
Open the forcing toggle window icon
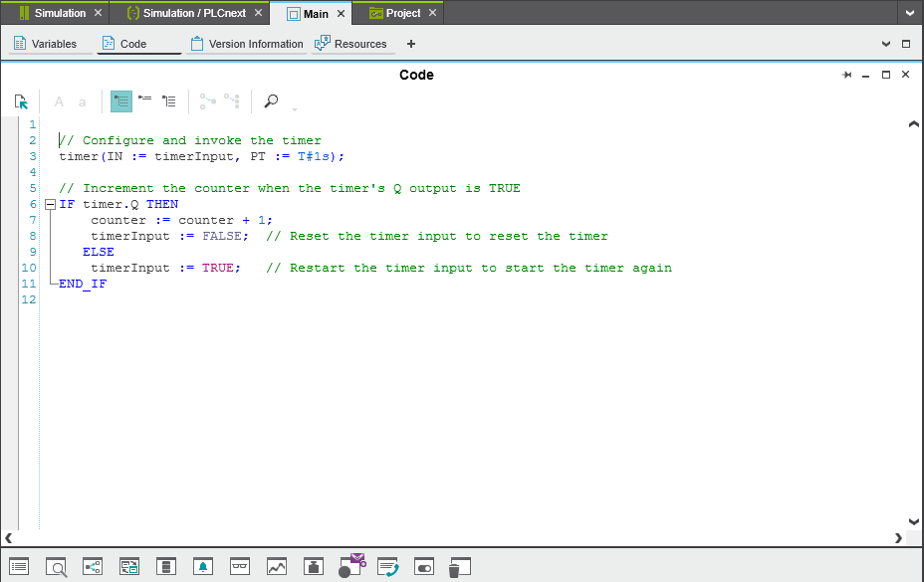coord(424,567)
